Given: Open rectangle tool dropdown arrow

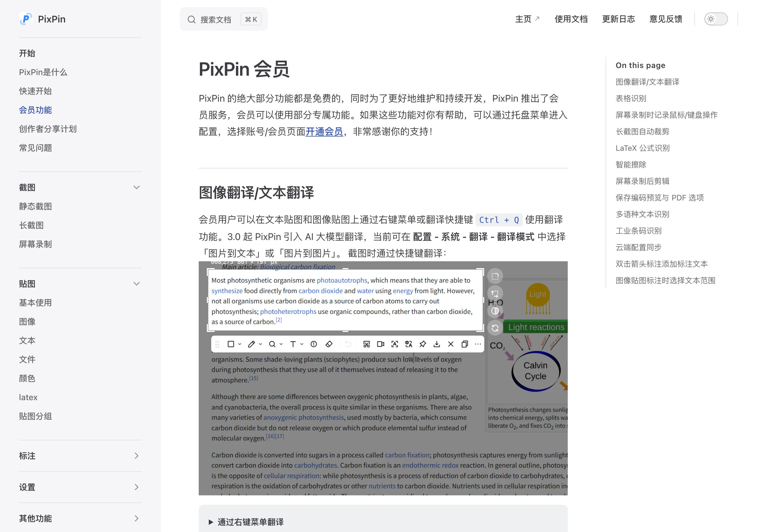Looking at the screenshot, I should pyautogui.click(x=240, y=344).
